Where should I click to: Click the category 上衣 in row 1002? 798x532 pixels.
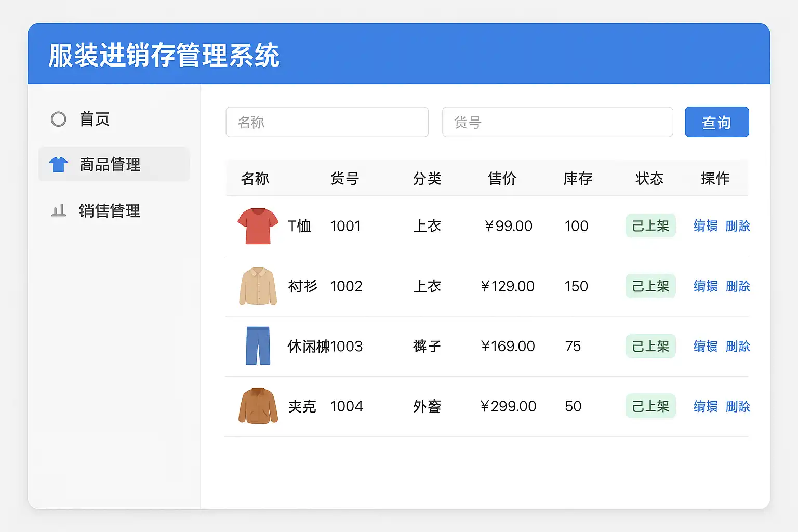click(427, 286)
